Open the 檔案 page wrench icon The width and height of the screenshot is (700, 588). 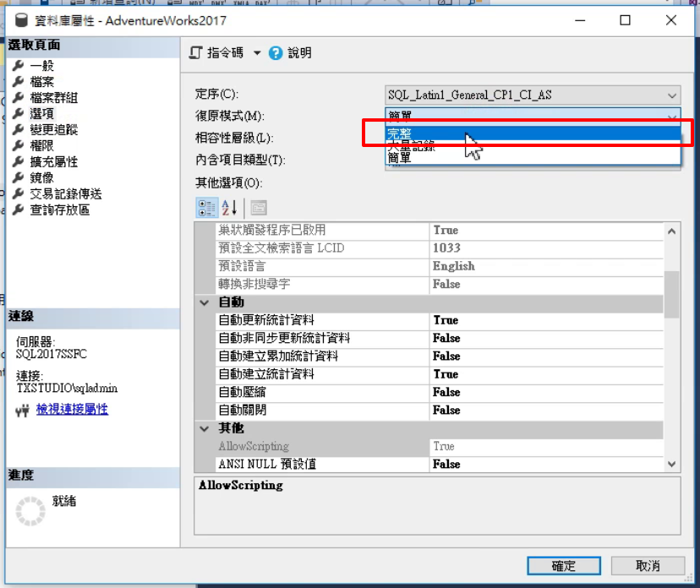click(x=19, y=82)
